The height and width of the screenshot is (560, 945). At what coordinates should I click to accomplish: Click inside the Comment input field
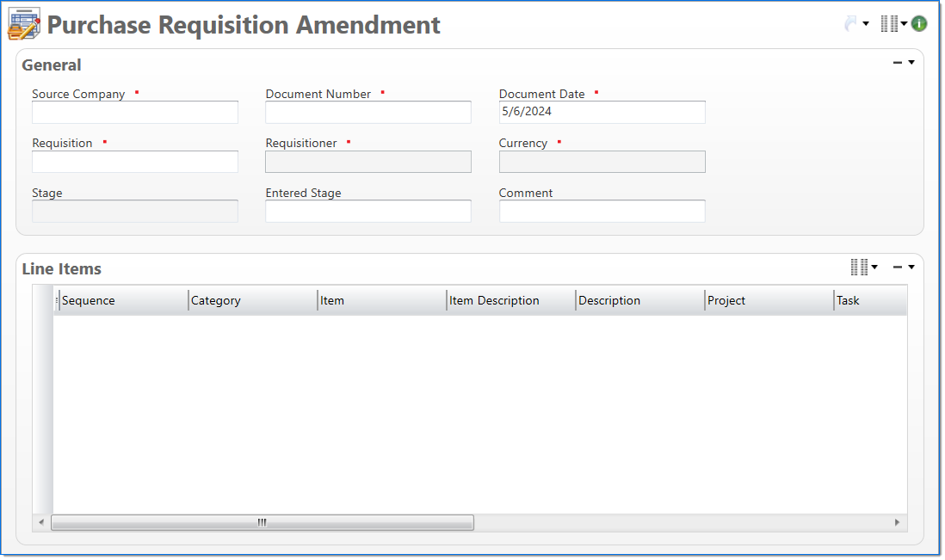click(x=602, y=211)
